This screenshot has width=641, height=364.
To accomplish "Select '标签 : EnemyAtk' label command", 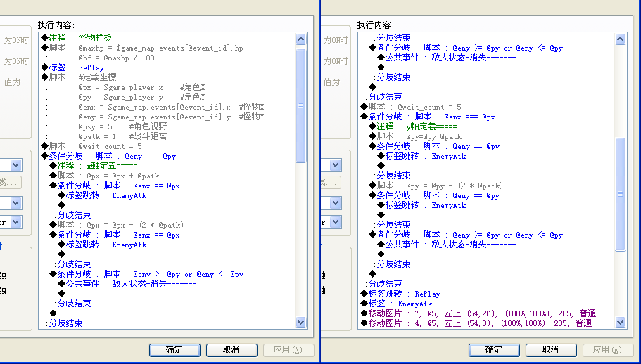I will tap(396, 304).
